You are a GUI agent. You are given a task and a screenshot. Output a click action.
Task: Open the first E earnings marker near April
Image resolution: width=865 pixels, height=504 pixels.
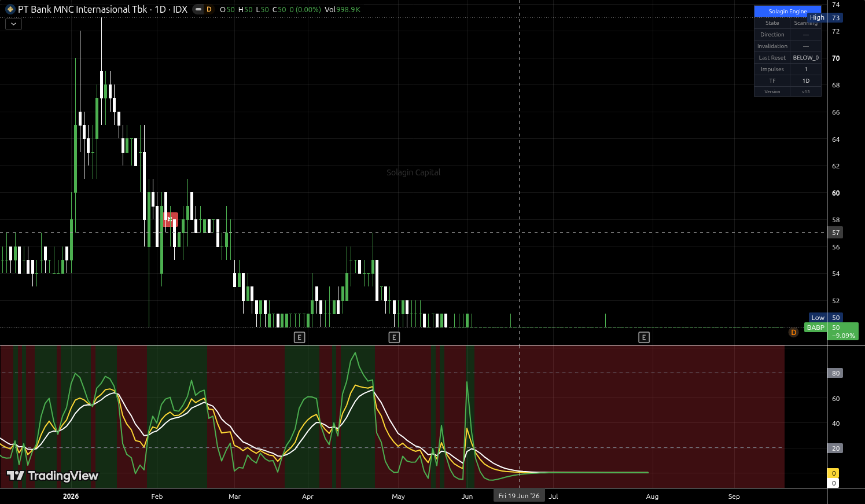tap(299, 337)
